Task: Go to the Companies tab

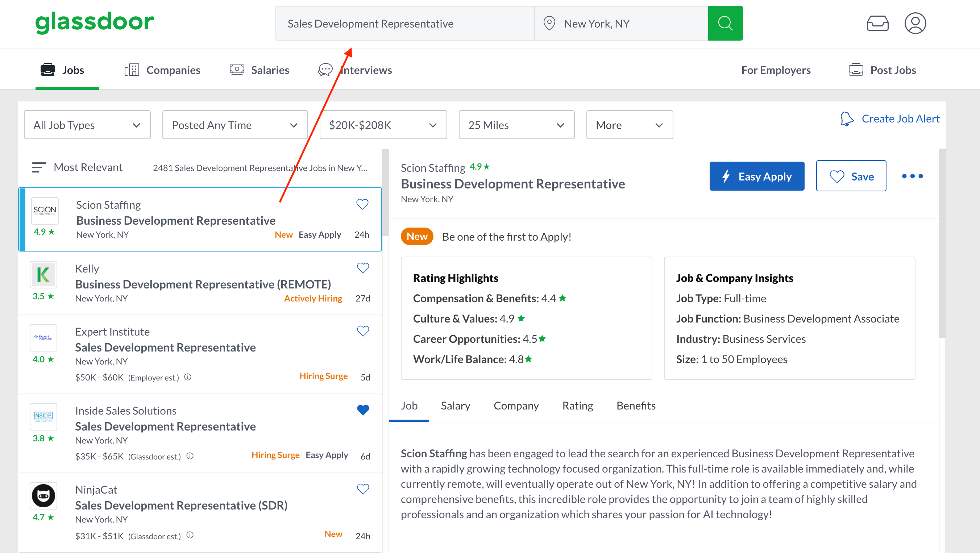Action: [162, 70]
